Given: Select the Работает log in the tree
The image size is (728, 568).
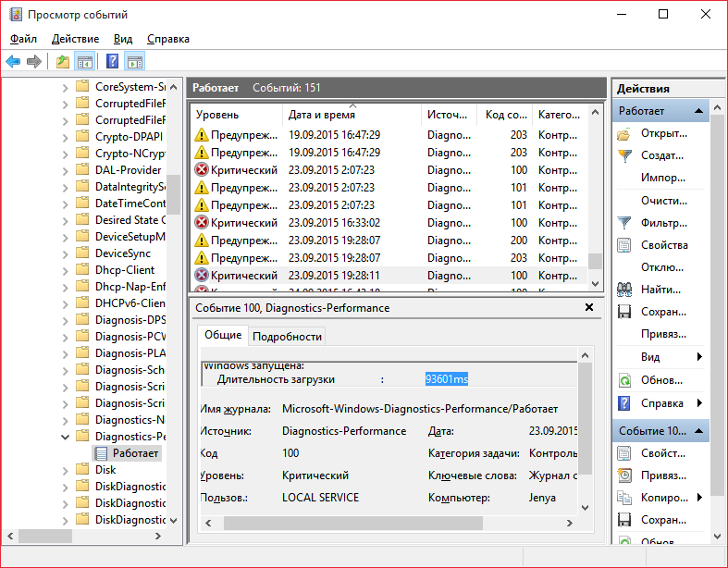Looking at the screenshot, I should pyautogui.click(x=135, y=453).
